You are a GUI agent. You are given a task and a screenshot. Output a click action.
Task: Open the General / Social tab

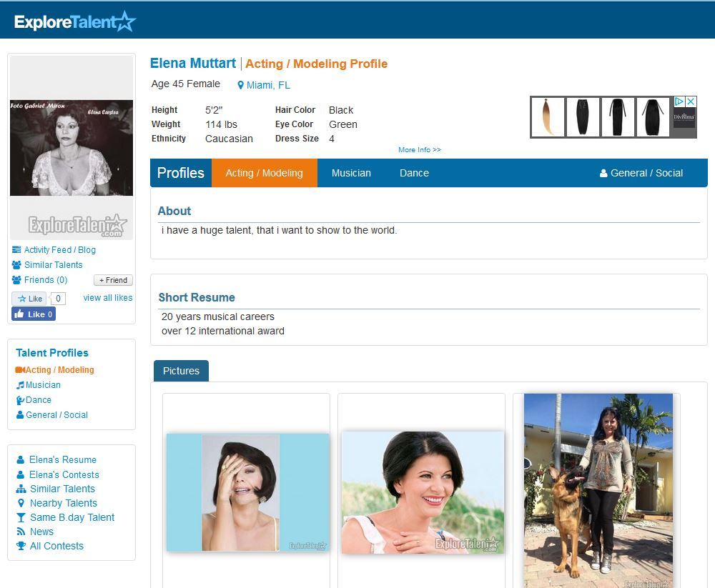[641, 173]
